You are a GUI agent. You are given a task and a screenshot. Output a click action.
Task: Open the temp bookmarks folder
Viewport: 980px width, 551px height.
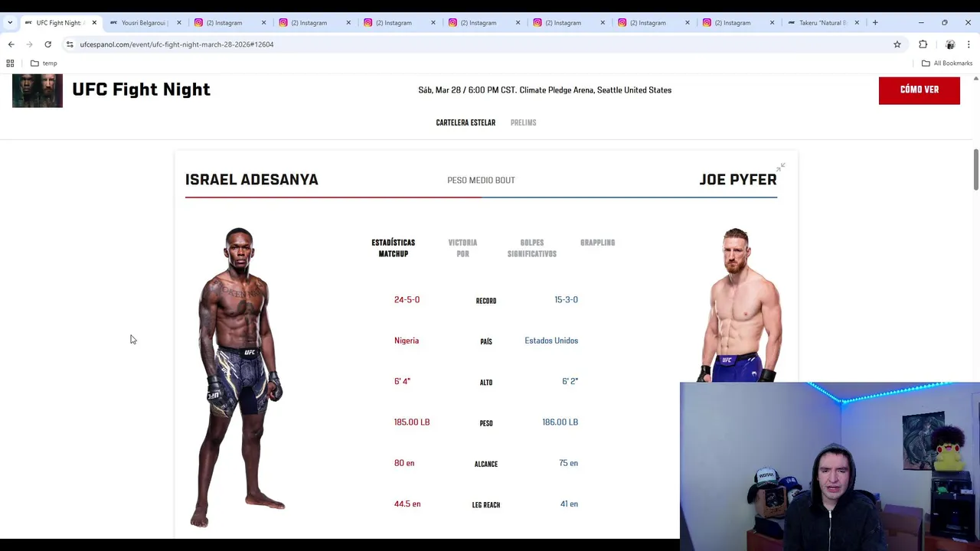pos(44,64)
